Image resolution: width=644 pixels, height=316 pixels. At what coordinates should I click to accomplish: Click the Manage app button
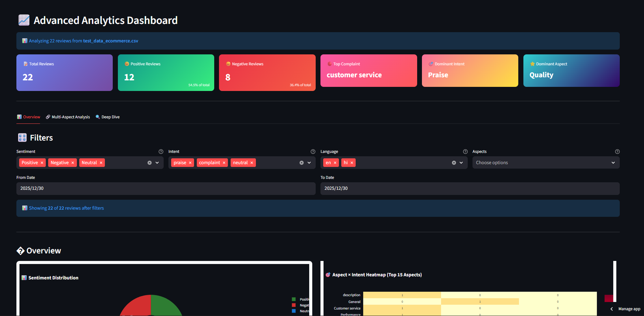629,309
